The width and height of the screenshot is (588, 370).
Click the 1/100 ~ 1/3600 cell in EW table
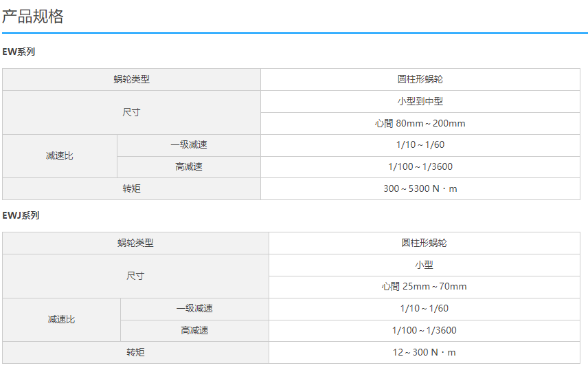pyautogui.click(x=420, y=167)
